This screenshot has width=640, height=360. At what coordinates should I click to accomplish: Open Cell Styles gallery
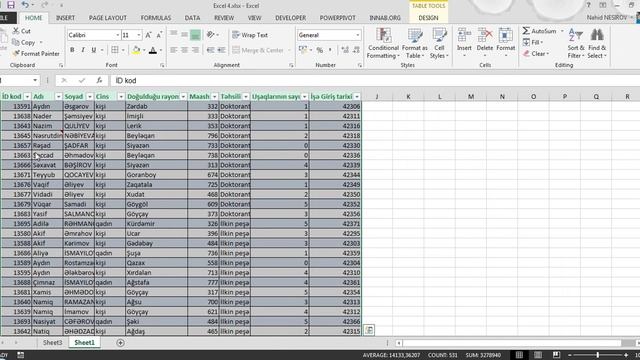point(439,43)
